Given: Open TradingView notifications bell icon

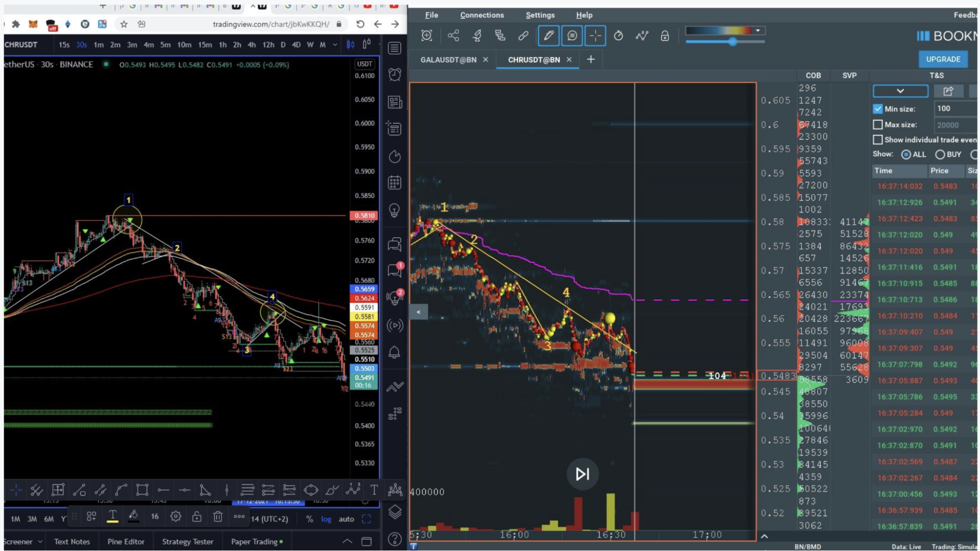Looking at the screenshot, I should [x=395, y=352].
